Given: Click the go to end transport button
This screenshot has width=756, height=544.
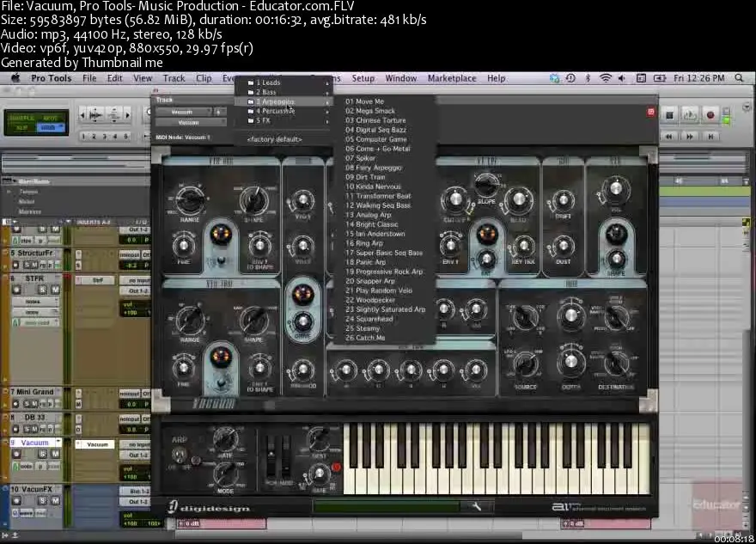Looking at the screenshot, I should [x=710, y=137].
